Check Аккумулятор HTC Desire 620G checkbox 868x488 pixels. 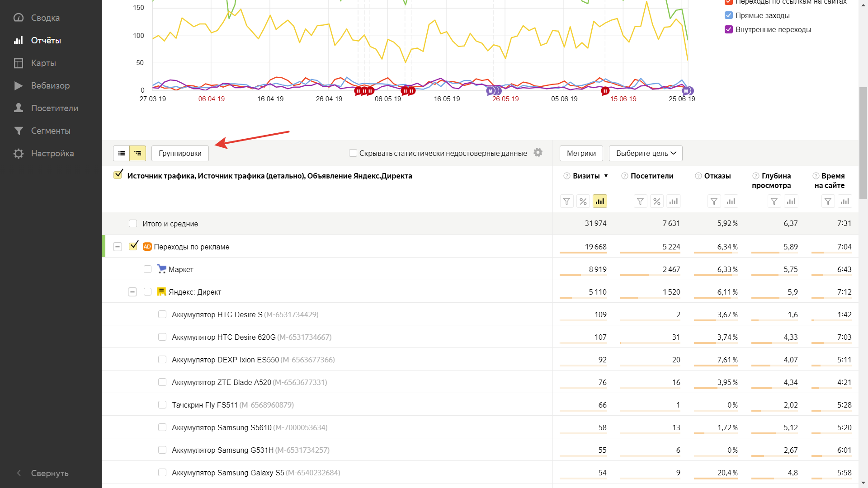162,337
